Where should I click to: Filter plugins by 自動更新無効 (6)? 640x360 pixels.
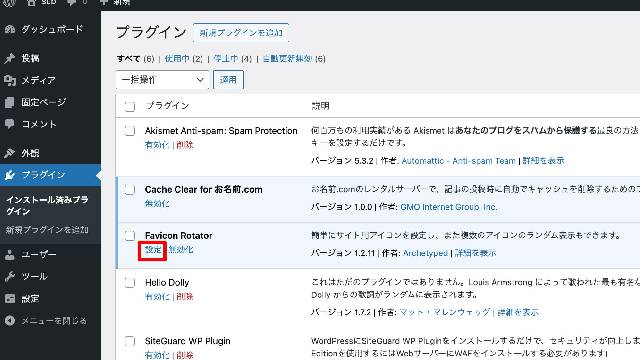click(x=294, y=59)
